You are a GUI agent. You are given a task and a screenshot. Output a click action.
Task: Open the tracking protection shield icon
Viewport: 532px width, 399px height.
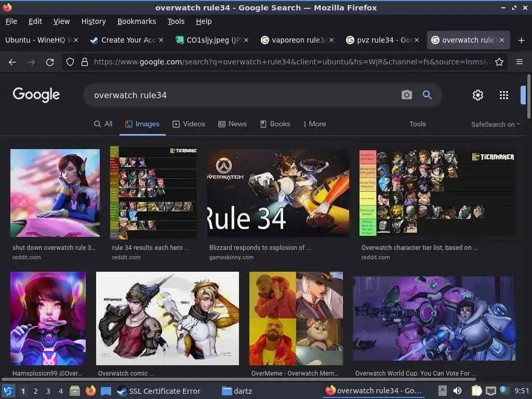coord(70,62)
